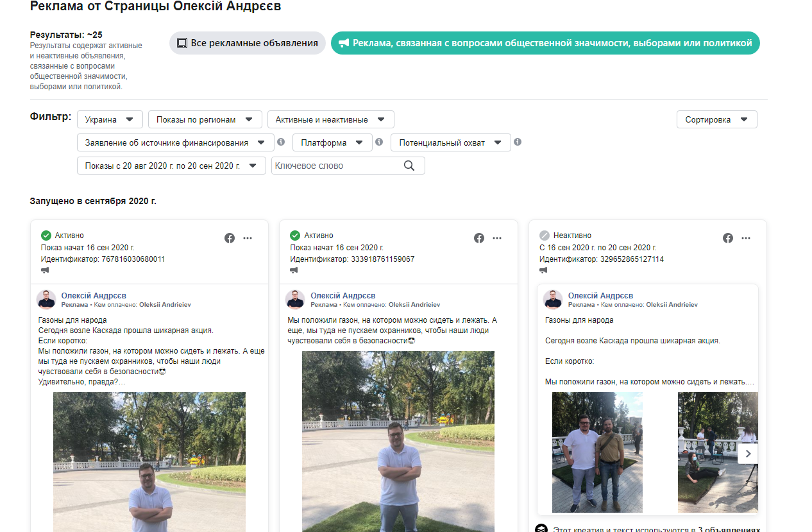The height and width of the screenshot is (532, 812).
Task: Click Олексій Андрєєв page link in third ad
Action: [600, 296]
